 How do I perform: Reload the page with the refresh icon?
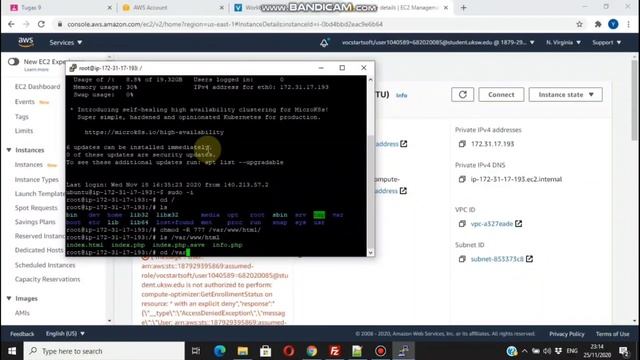(41, 24)
